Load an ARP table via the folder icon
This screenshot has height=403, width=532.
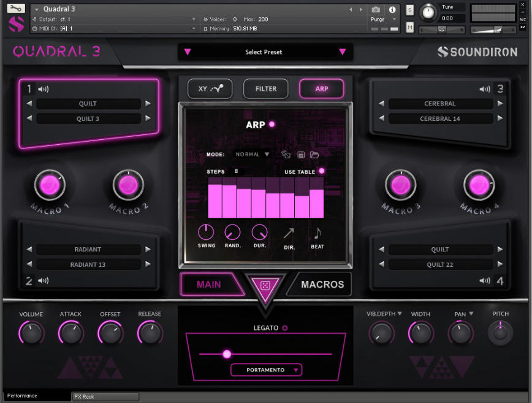(x=314, y=155)
